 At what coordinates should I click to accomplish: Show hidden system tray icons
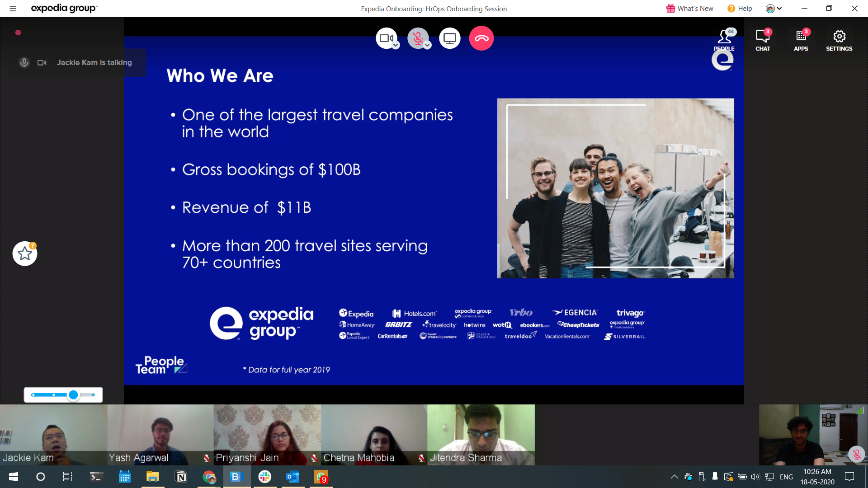click(674, 477)
